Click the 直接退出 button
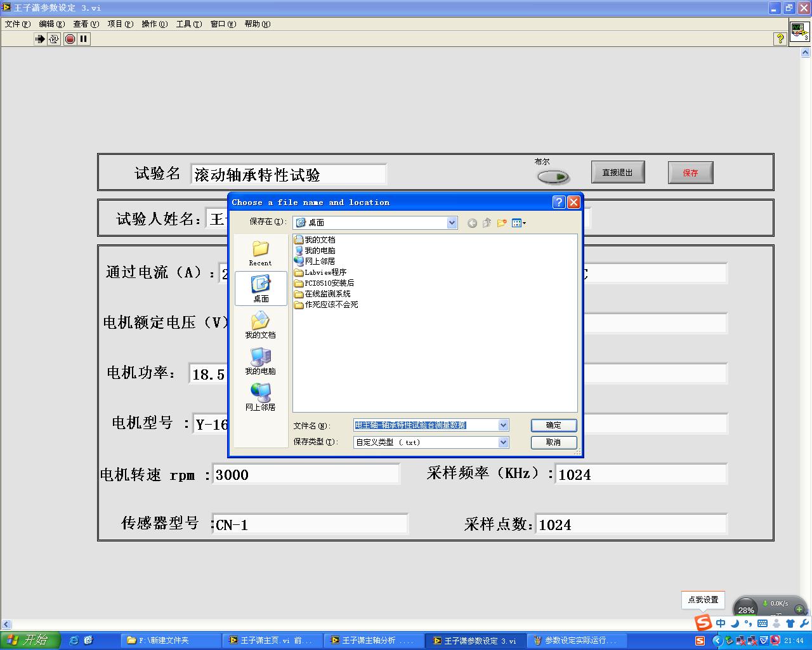Image resolution: width=812 pixels, height=650 pixels. [x=618, y=173]
